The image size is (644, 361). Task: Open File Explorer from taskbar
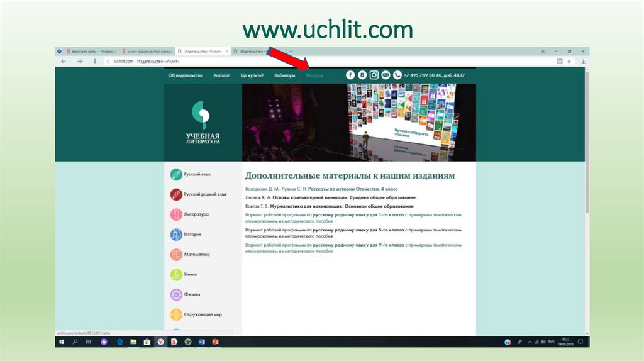pos(133,342)
